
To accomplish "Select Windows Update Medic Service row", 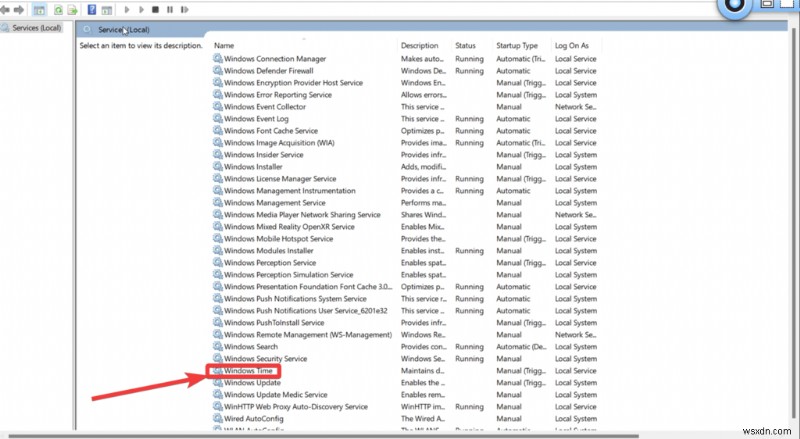I will click(276, 395).
